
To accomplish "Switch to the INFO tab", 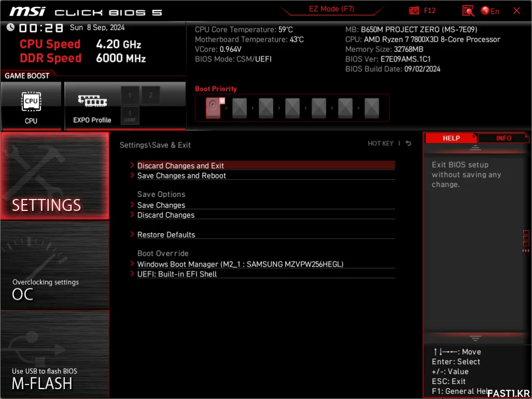I will point(503,138).
